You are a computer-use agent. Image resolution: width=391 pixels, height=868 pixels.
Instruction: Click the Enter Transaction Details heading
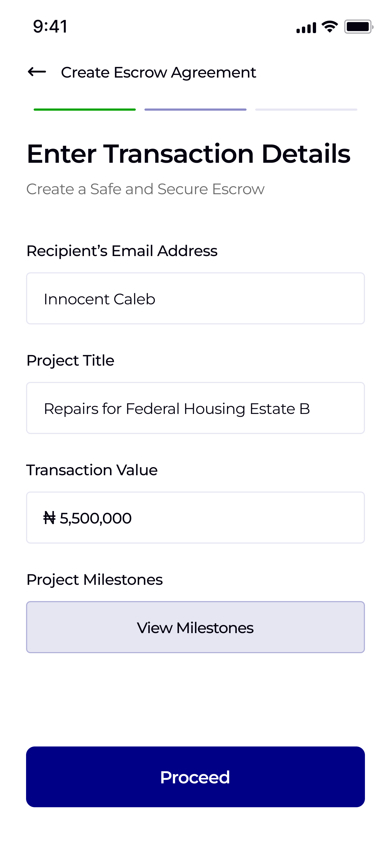click(x=188, y=154)
